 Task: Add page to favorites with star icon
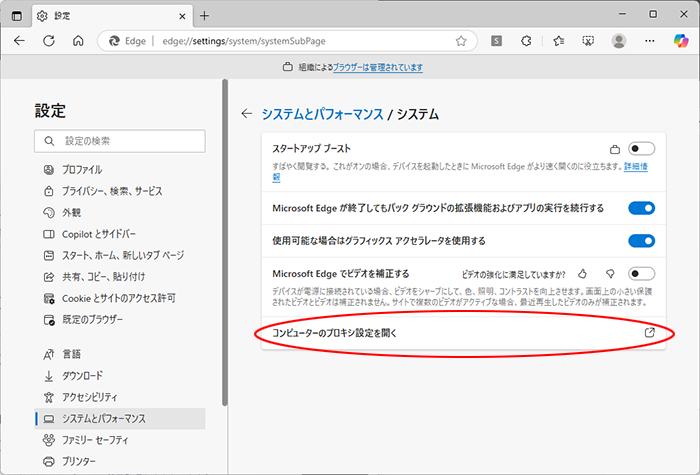[x=461, y=41]
